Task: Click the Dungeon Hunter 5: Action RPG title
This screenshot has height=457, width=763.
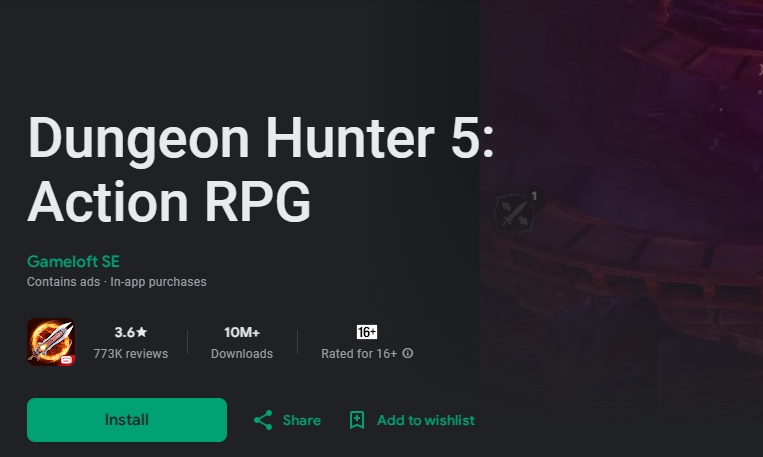Action: tap(261, 169)
